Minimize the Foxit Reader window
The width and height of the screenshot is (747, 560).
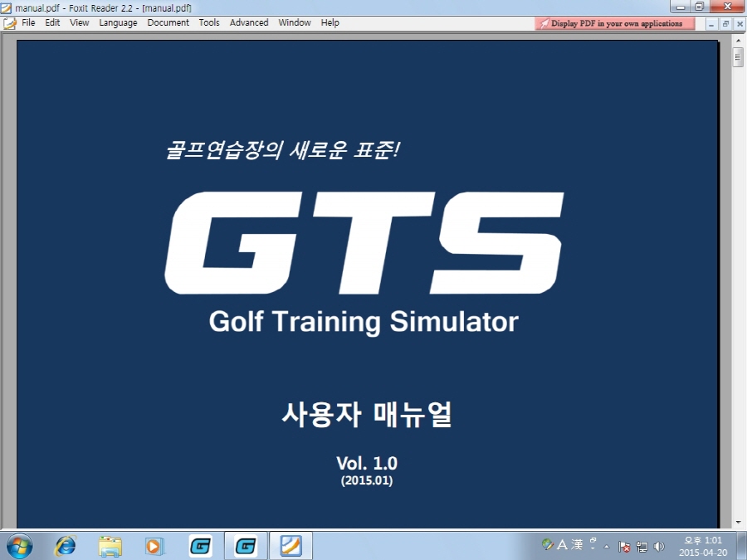[681, 7]
